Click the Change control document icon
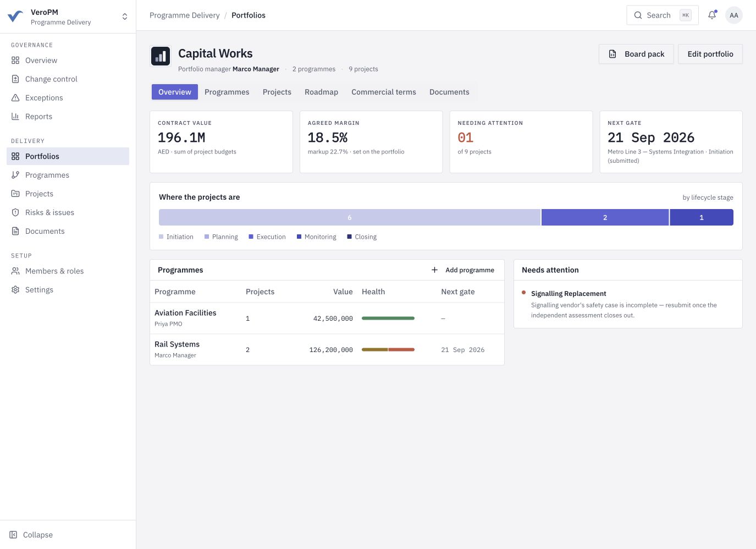This screenshot has height=549, width=756. click(x=15, y=79)
